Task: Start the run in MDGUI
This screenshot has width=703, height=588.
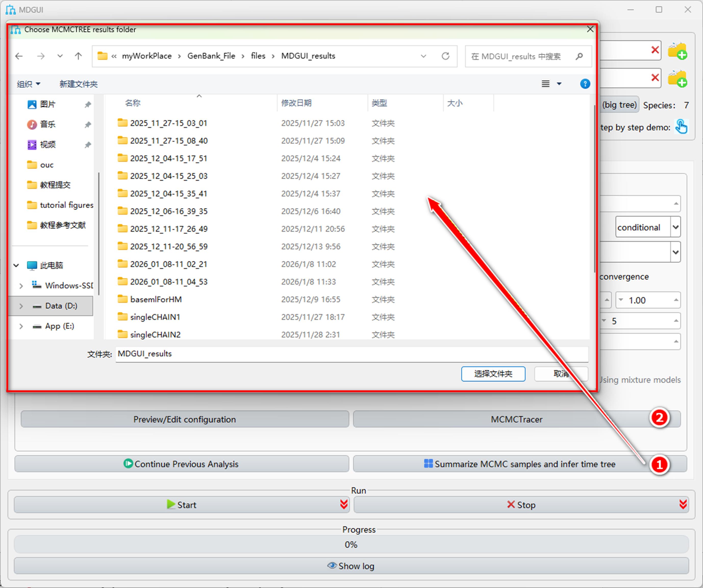Action: point(181,505)
